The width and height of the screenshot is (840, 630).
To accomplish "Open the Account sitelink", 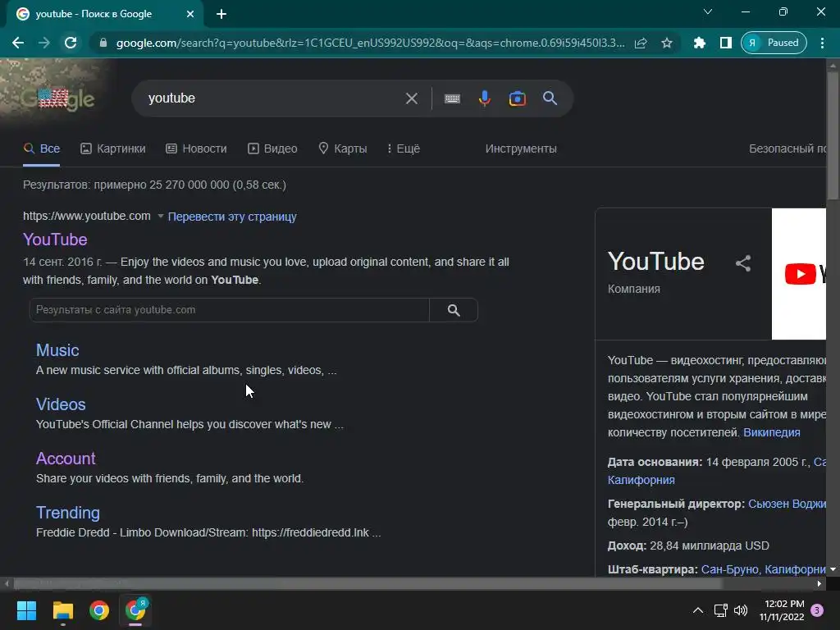I will 66,459.
